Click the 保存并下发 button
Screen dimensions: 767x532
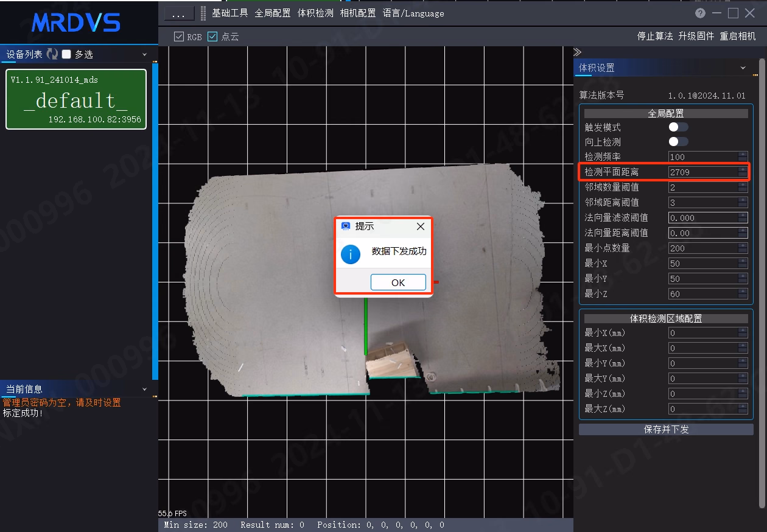tap(667, 429)
